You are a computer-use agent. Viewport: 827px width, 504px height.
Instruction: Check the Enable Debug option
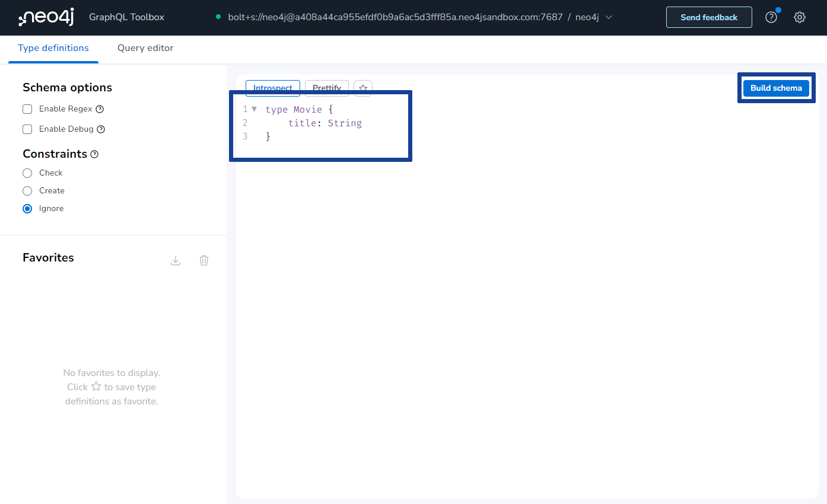pyautogui.click(x=27, y=129)
